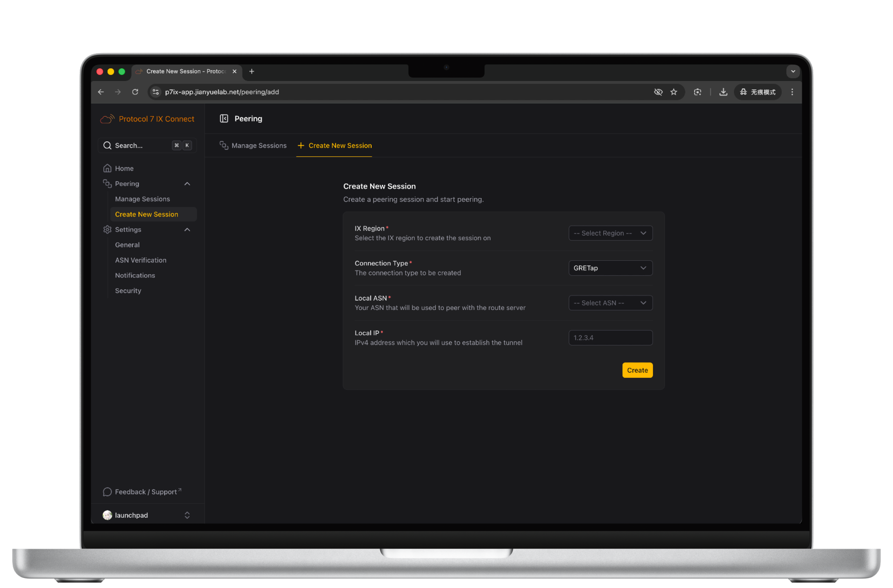Open the Chrome three-dot menu
The width and height of the screenshot is (893, 588).
(x=792, y=92)
